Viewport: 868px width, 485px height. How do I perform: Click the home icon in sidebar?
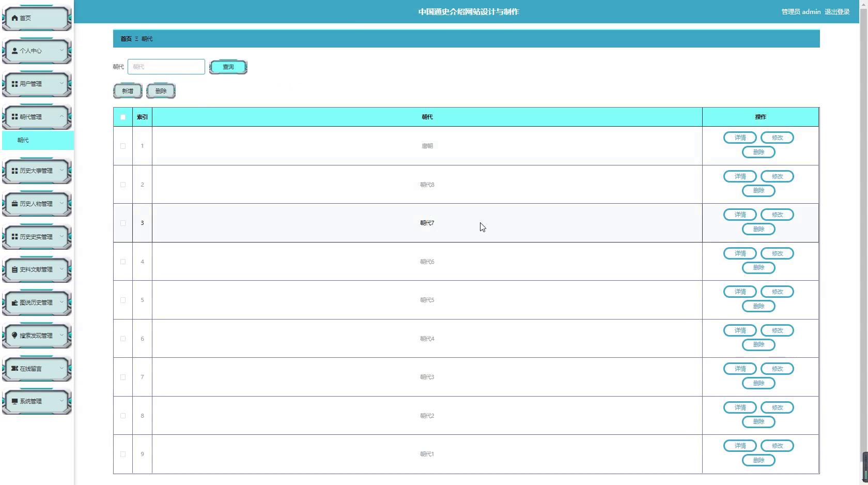tap(14, 18)
